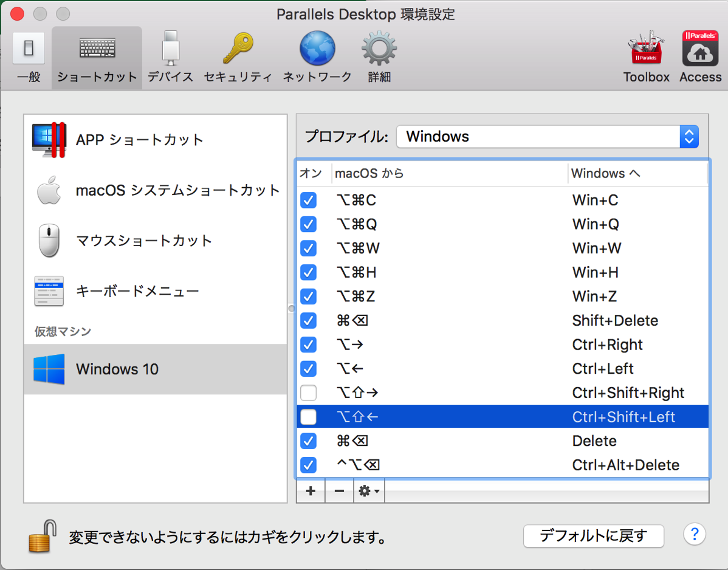
Task: Click the デフォルトに戻す button
Action: click(x=593, y=536)
